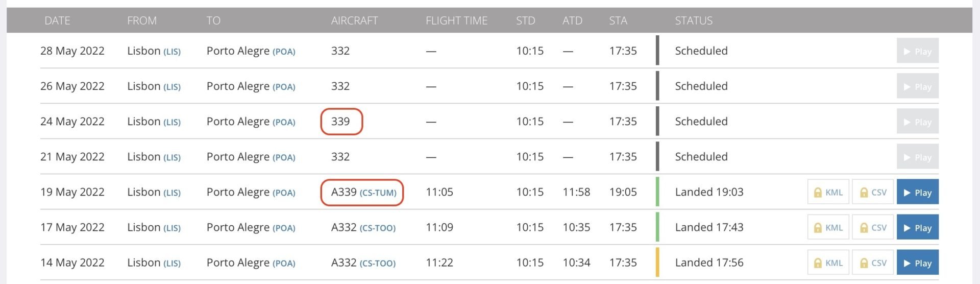Download KML for 14 May flight
Viewport: 980px width, 284px height.
(828, 263)
